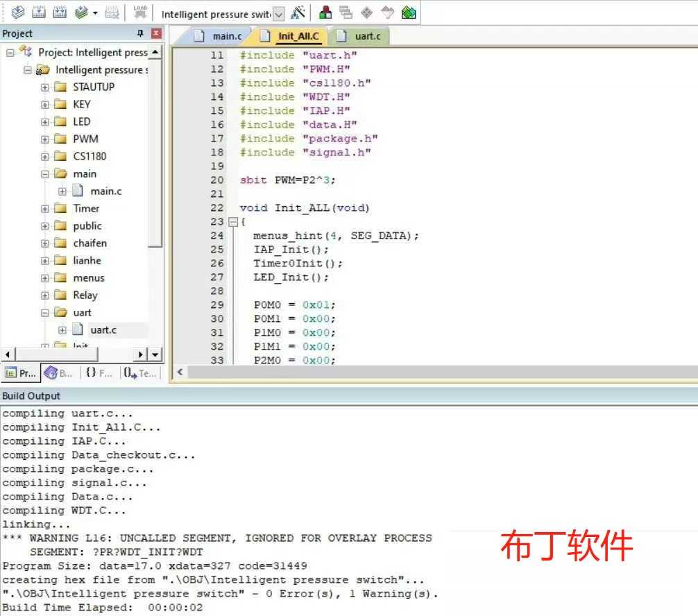Click the Build target toolbar icon
The height and width of the screenshot is (616, 698).
click(x=39, y=12)
